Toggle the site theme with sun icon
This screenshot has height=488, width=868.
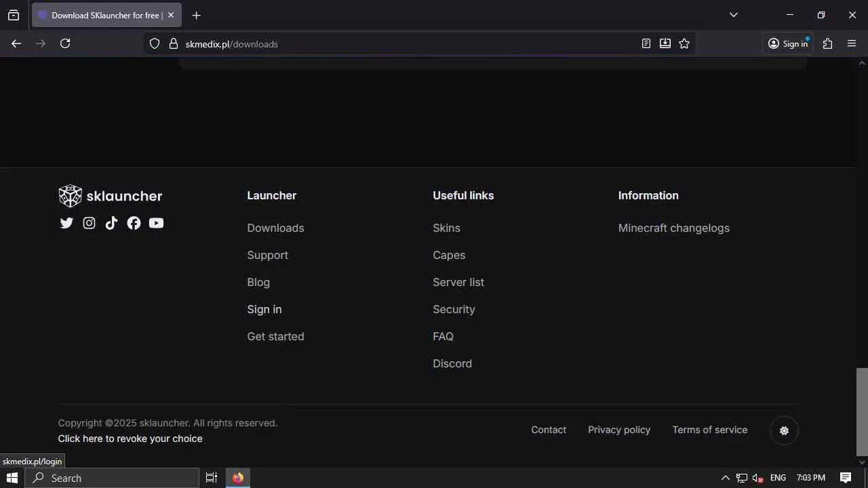click(x=784, y=430)
